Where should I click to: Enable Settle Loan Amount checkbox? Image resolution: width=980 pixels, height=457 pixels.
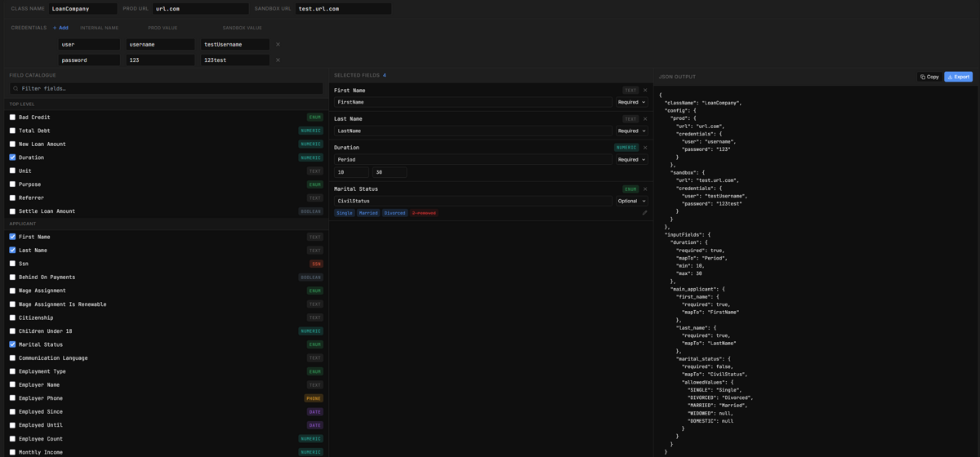12,211
